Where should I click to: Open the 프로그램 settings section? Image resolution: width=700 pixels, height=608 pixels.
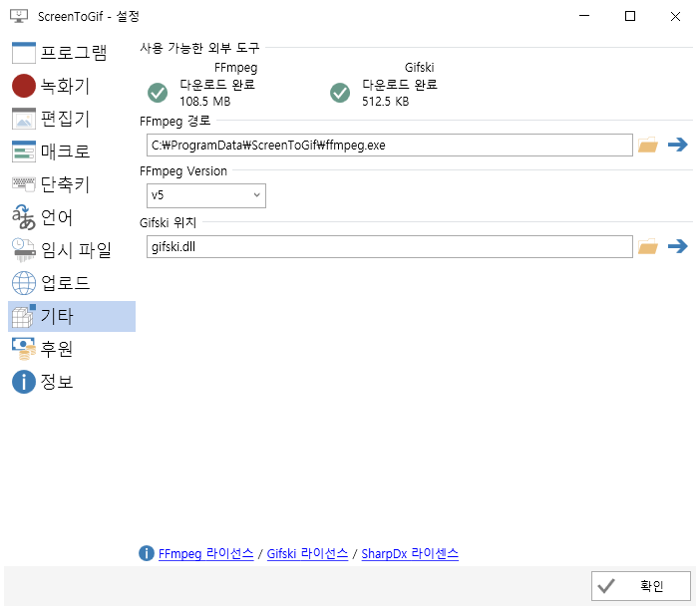tap(72, 53)
